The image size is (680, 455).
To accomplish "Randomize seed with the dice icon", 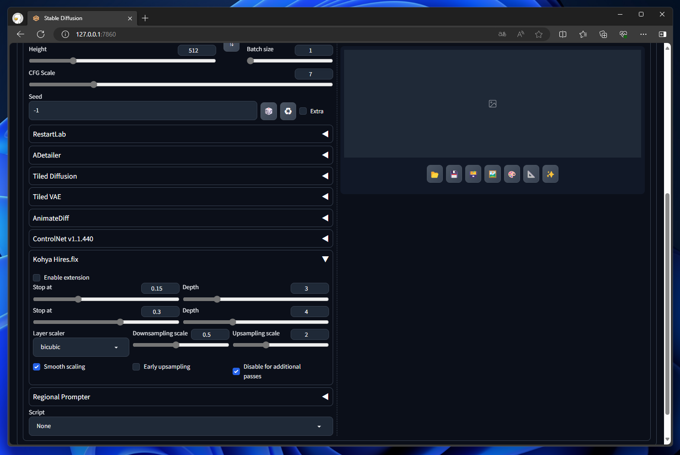I will tap(268, 111).
